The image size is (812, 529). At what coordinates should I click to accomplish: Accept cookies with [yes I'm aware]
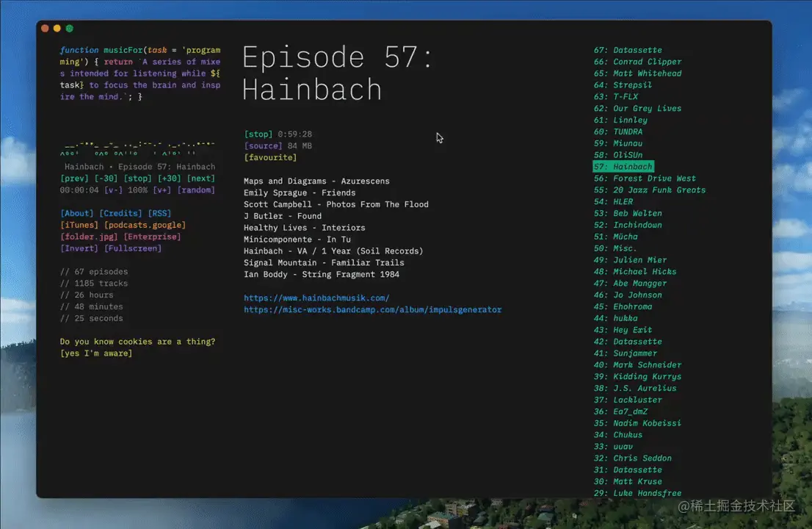click(x=95, y=353)
